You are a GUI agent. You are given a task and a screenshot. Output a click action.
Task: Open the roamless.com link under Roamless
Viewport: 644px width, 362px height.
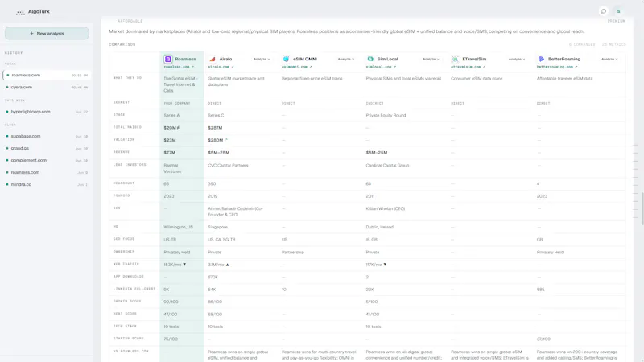click(x=179, y=67)
